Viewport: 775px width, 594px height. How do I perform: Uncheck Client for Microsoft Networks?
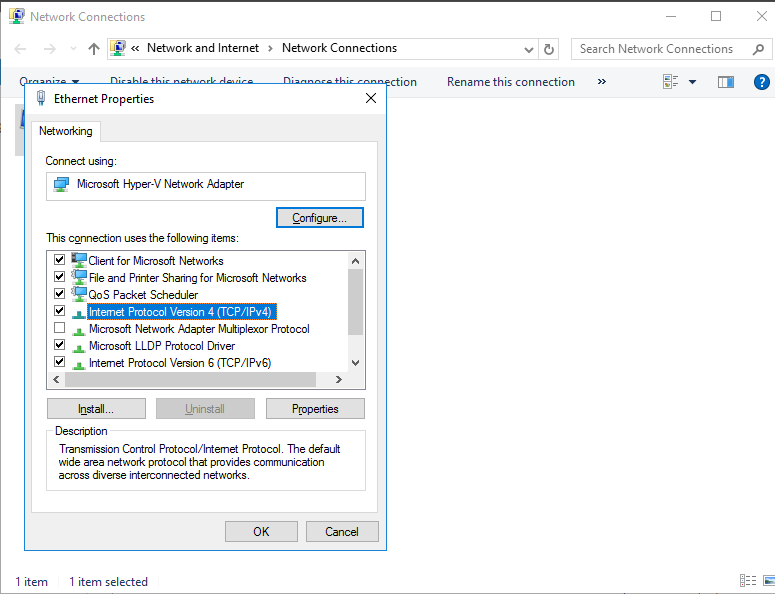pos(59,259)
